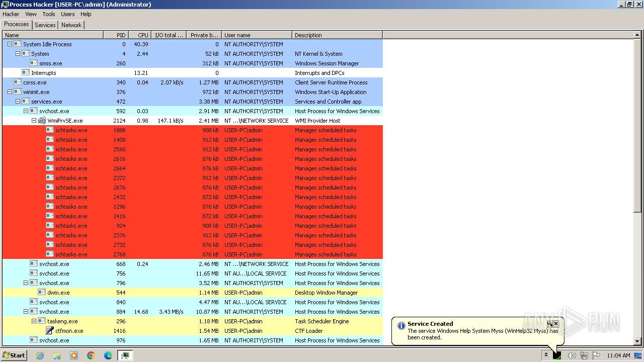Open Internet Explorer from the taskbar
This screenshot has width=644, height=362.
40,355
